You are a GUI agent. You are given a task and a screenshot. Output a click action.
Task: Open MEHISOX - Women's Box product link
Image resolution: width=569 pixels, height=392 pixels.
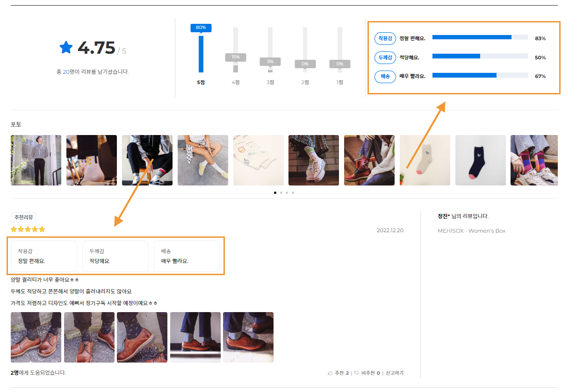(471, 231)
